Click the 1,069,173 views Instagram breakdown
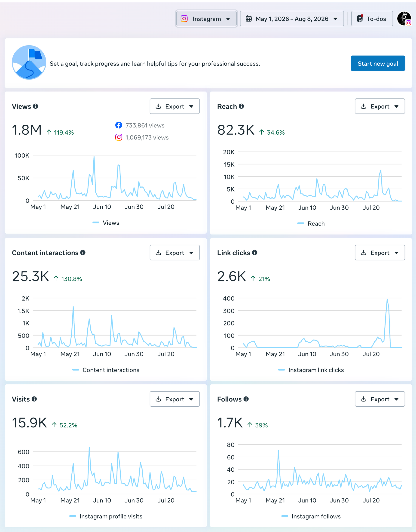Image resolution: width=416 pixels, height=532 pixels. (147, 137)
